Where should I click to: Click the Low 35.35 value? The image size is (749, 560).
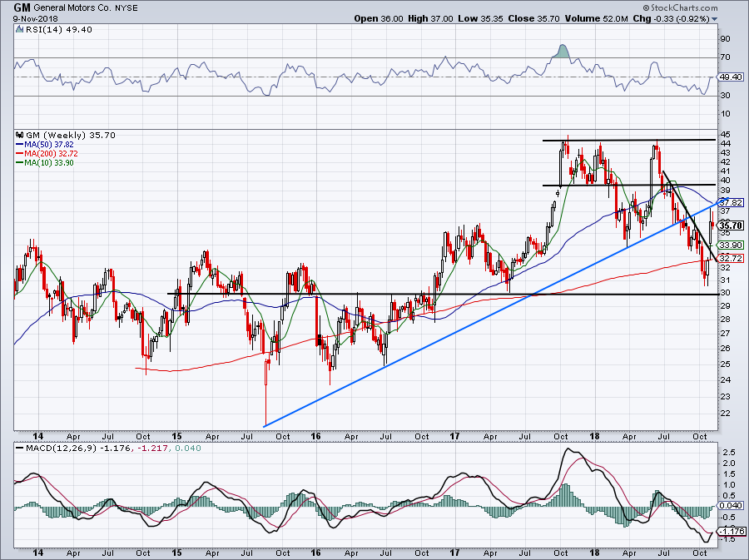coord(480,18)
